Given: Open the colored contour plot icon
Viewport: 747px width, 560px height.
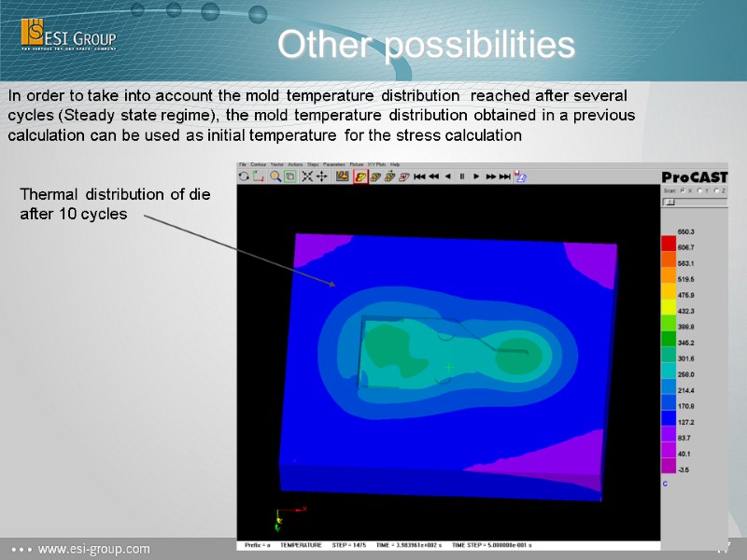Looking at the screenshot, I should coord(342,175).
